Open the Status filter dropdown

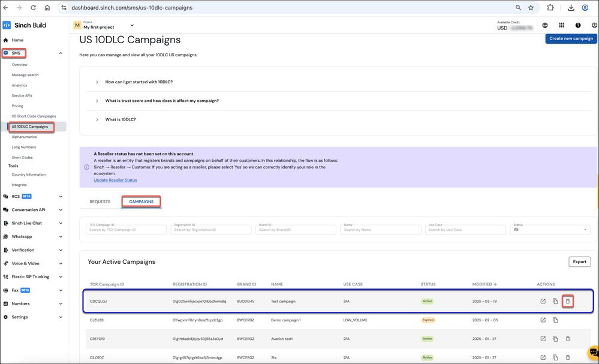[x=551, y=230]
